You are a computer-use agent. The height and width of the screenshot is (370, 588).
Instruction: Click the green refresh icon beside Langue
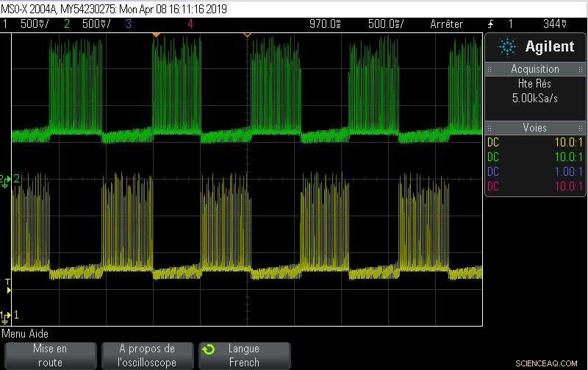[209, 349]
